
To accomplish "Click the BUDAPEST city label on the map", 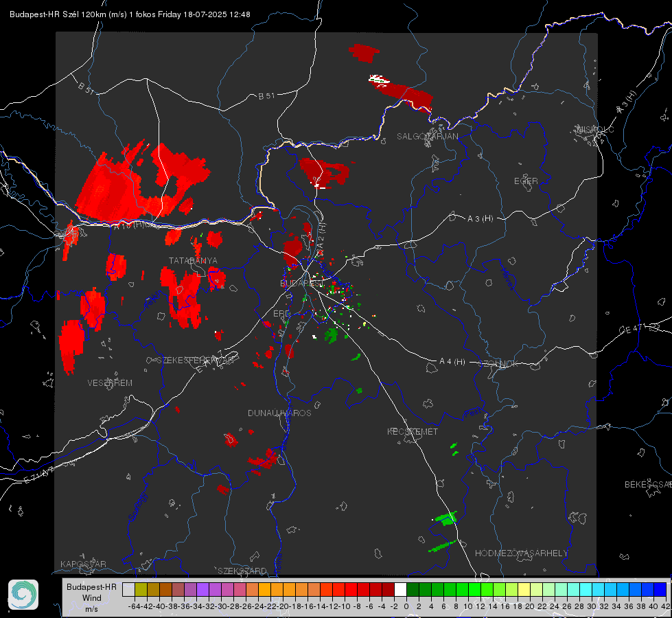I will point(302,284).
